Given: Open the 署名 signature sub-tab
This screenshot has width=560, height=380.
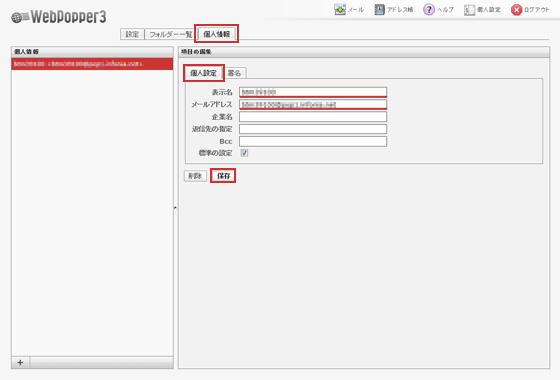Looking at the screenshot, I should tap(234, 73).
